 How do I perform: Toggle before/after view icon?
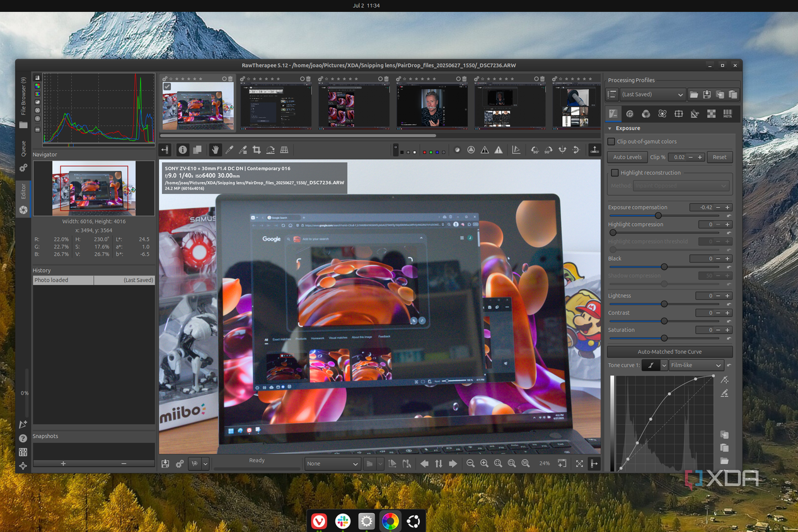tap(197, 150)
